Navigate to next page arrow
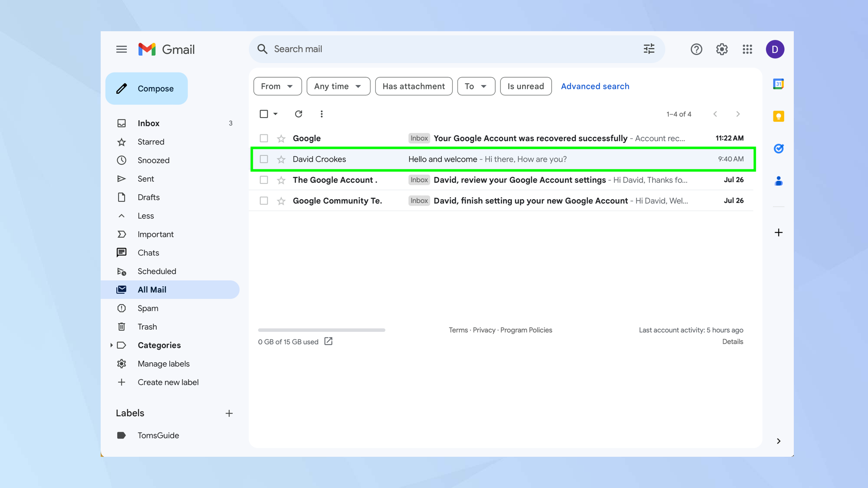The height and width of the screenshot is (488, 868). click(x=737, y=114)
